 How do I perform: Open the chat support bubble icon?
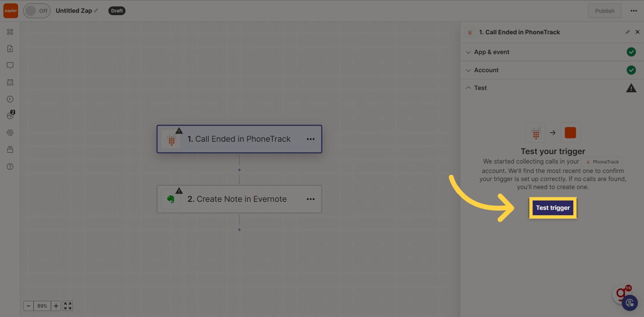630,303
